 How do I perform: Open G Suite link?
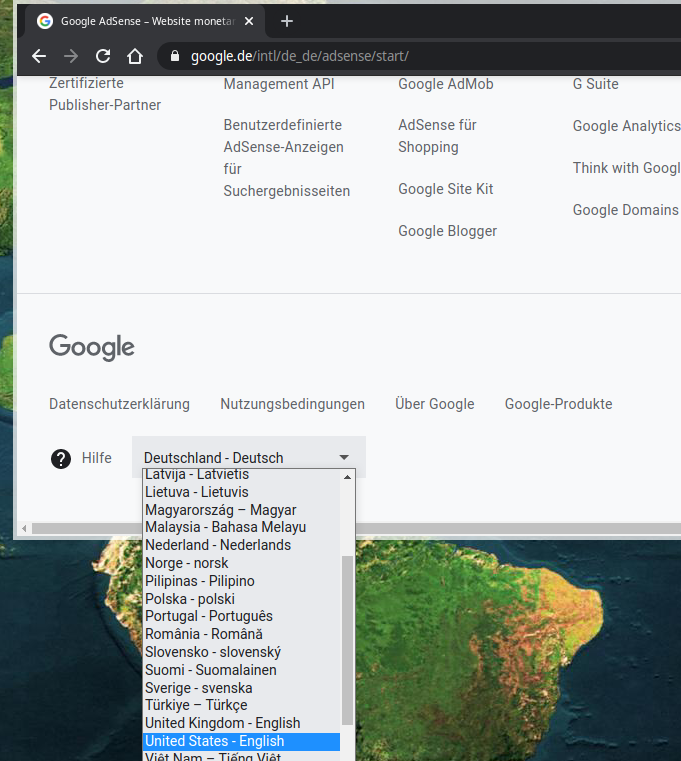pos(596,84)
